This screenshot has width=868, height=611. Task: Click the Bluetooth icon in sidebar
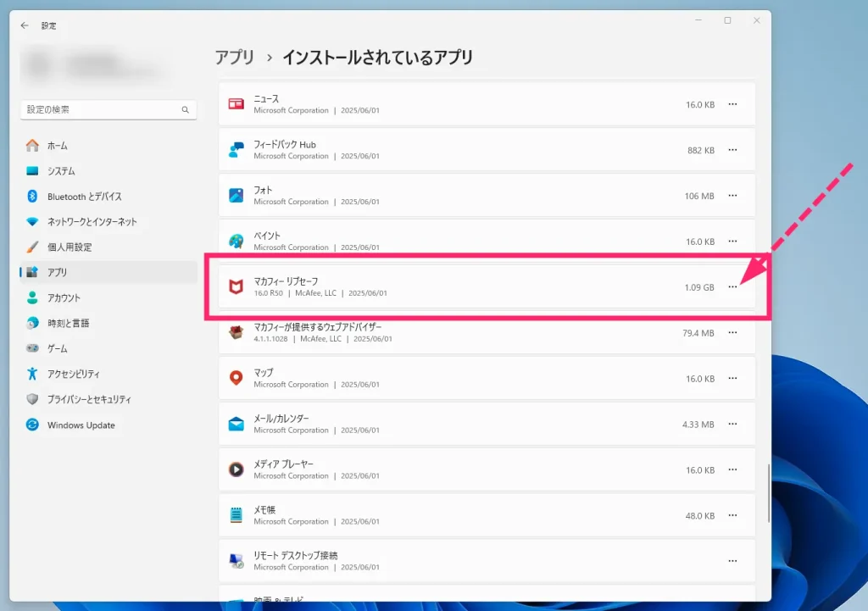33,196
